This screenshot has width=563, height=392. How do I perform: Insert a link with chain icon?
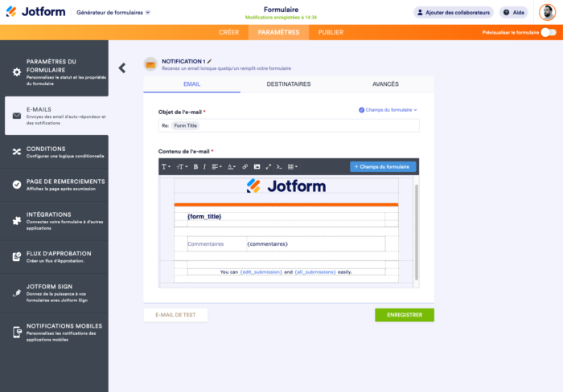pos(245,167)
